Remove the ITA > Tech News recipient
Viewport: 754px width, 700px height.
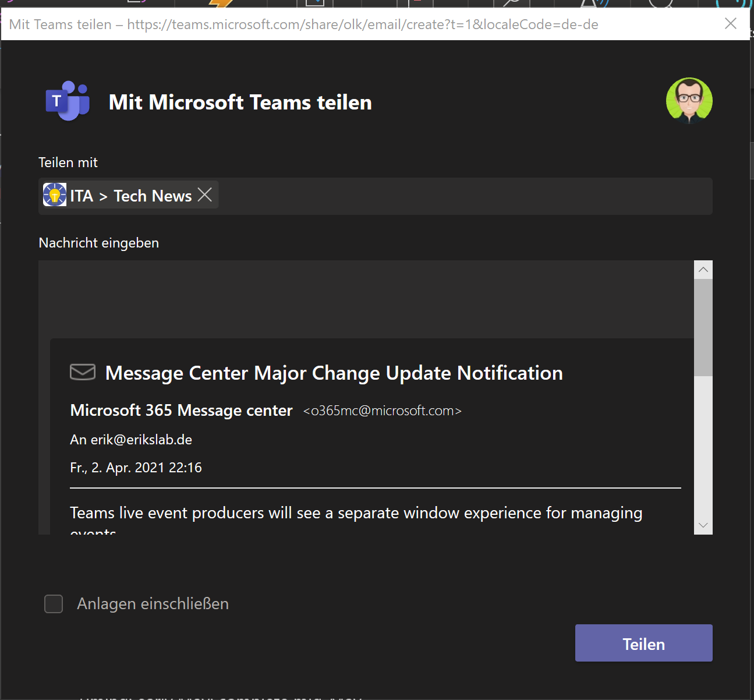point(205,195)
